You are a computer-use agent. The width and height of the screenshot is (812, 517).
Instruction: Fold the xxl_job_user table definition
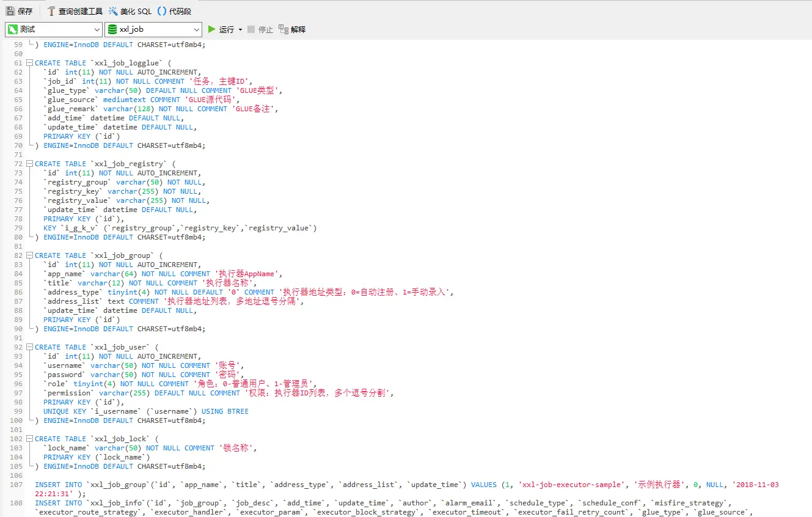(29, 347)
